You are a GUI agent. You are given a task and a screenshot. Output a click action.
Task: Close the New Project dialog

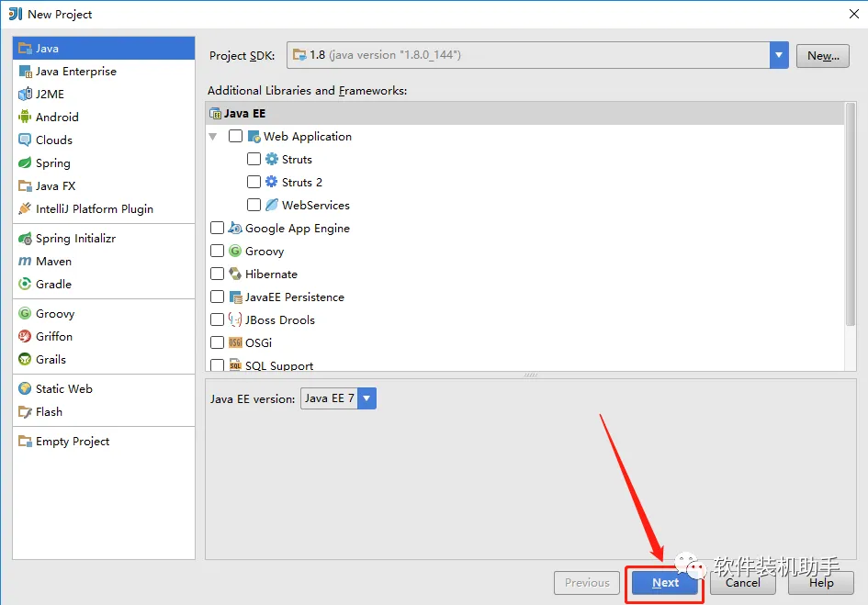[853, 14]
